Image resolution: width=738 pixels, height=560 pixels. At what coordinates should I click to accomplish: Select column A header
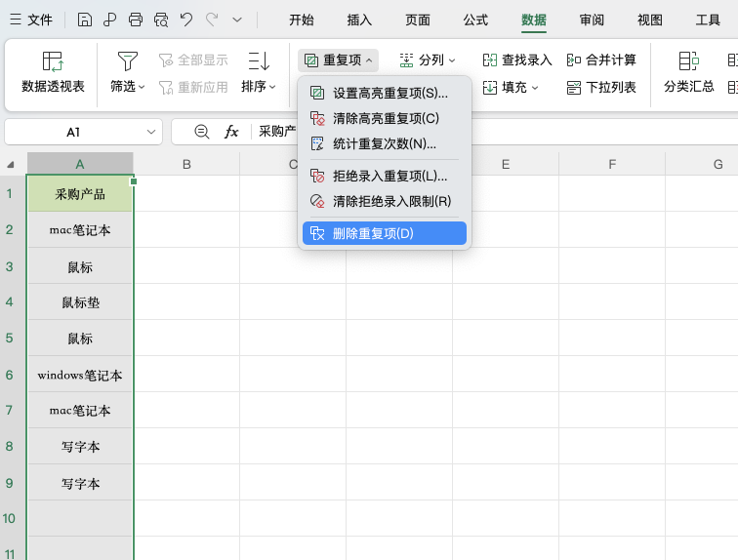click(80, 164)
